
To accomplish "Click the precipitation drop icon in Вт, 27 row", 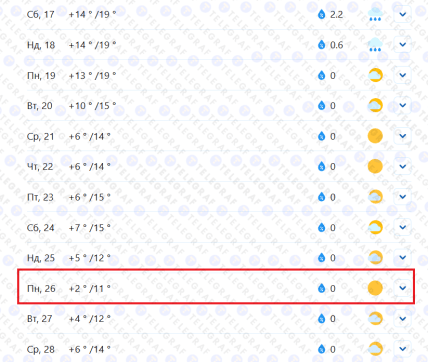I will pyautogui.click(x=321, y=319).
